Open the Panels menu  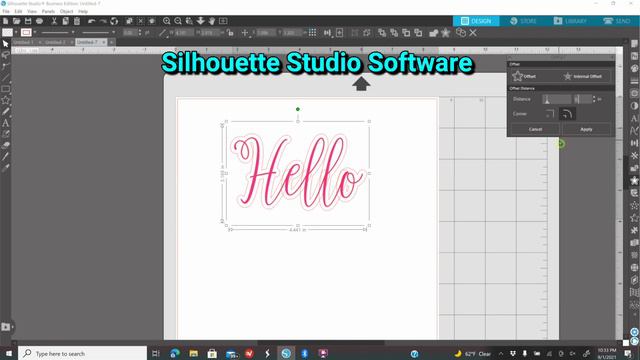click(x=48, y=11)
